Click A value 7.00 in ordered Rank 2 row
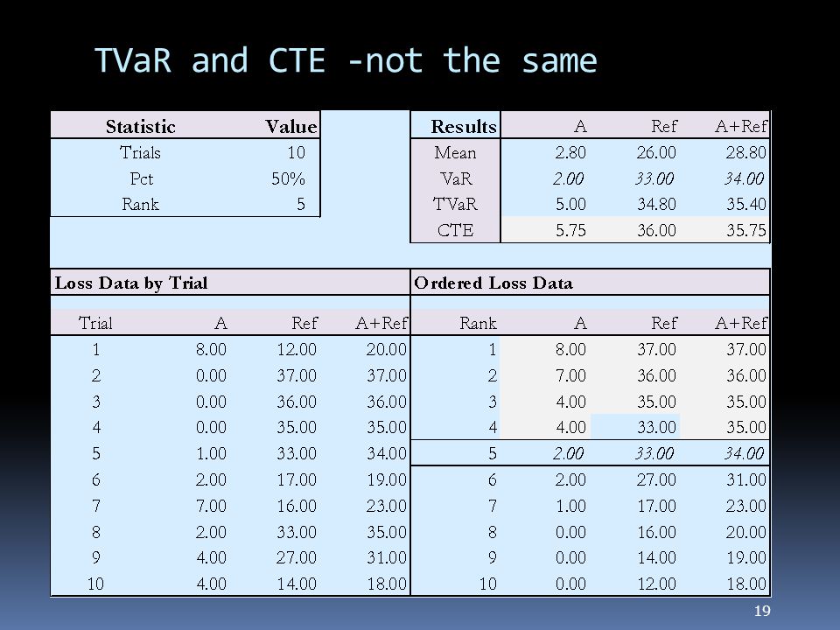This screenshot has height=630, width=840. point(570,375)
